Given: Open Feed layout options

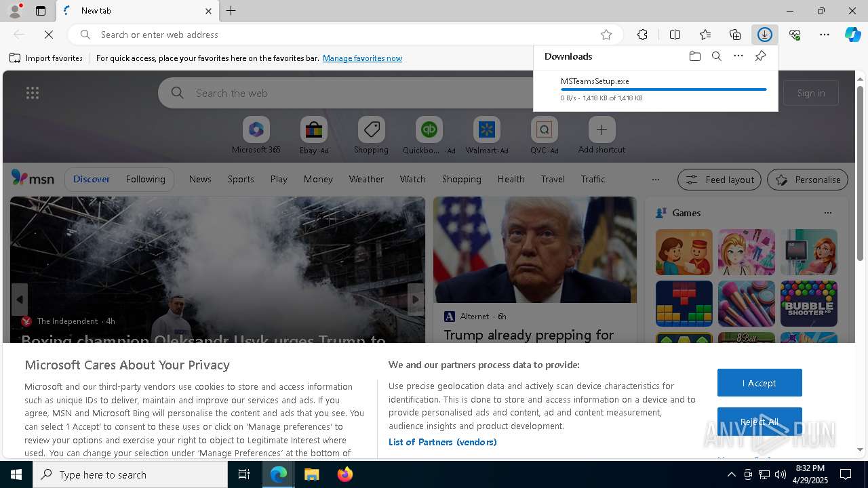Looking at the screenshot, I should 719,180.
